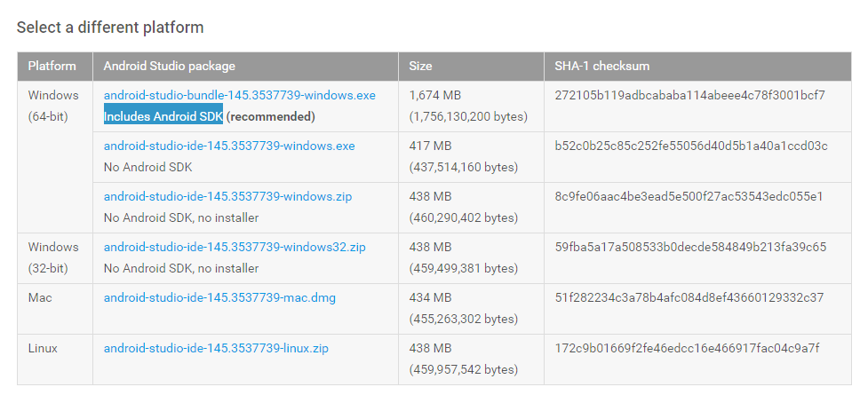
Task: Download the Android Studio mac.dmg file
Action: 219,297
